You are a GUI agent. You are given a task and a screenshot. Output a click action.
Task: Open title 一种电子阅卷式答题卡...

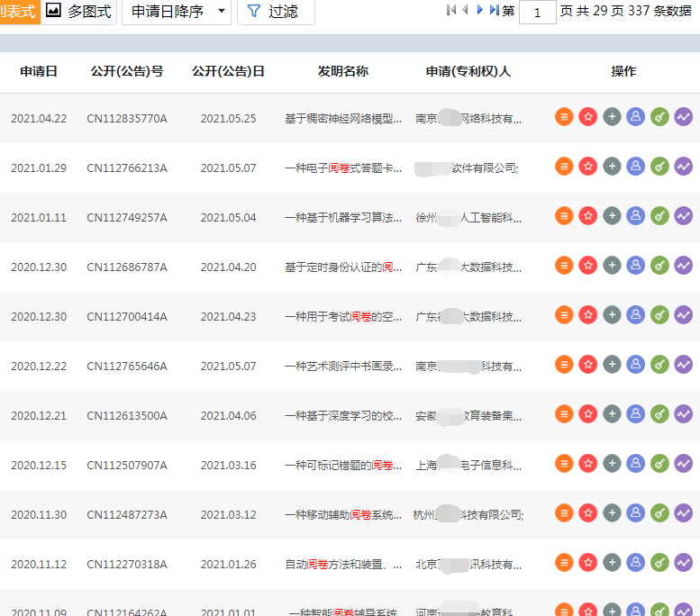343,168
